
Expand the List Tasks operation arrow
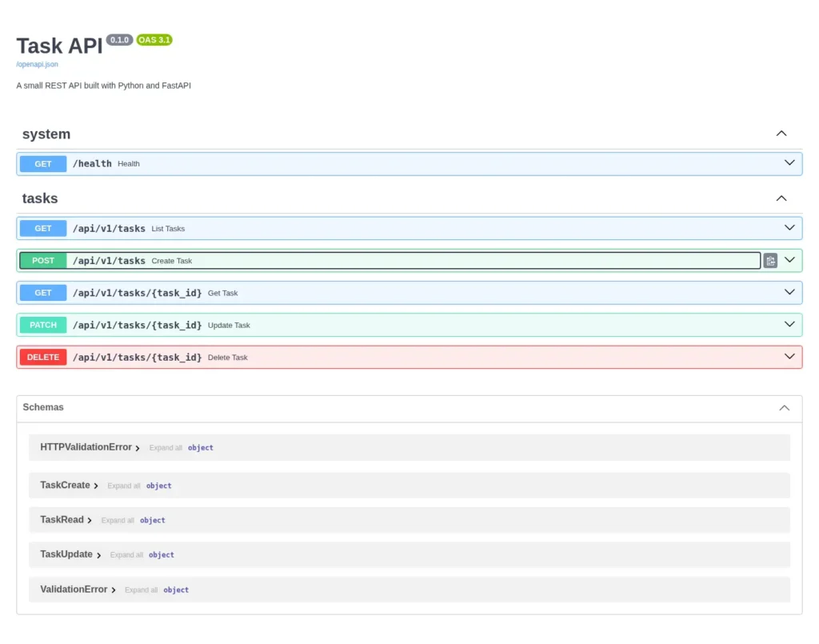(789, 228)
